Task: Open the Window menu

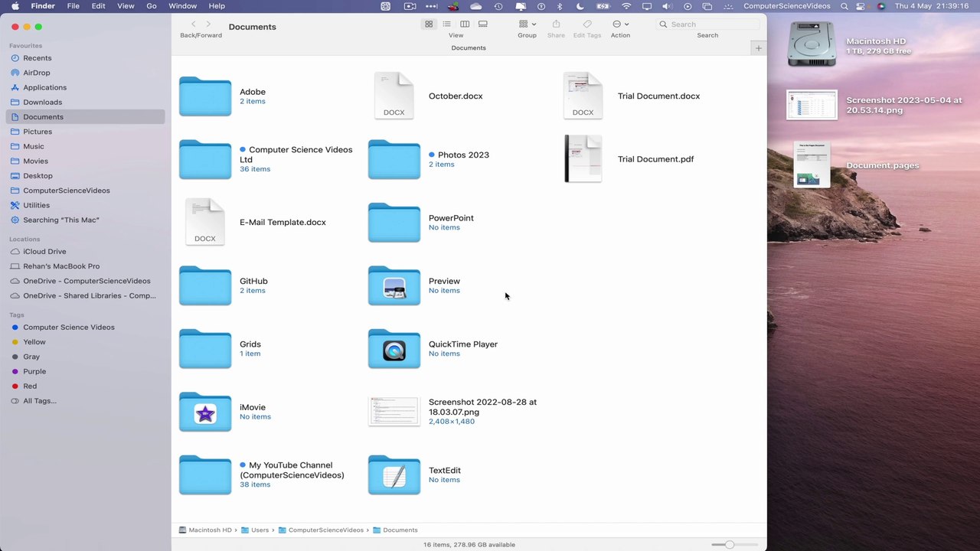Action: pyautogui.click(x=182, y=6)
